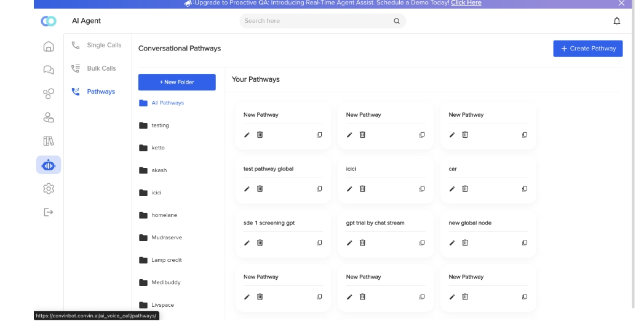
Task: Duplicate the 'car' pathway
Action: [x=525, y=189]
